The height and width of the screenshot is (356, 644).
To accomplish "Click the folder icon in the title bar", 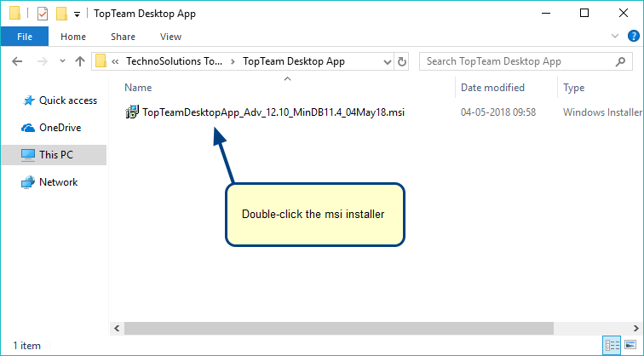I will tap(14, 14).
